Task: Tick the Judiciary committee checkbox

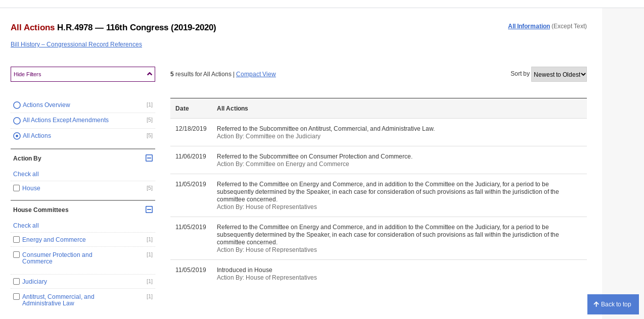Action: [17, 282]
